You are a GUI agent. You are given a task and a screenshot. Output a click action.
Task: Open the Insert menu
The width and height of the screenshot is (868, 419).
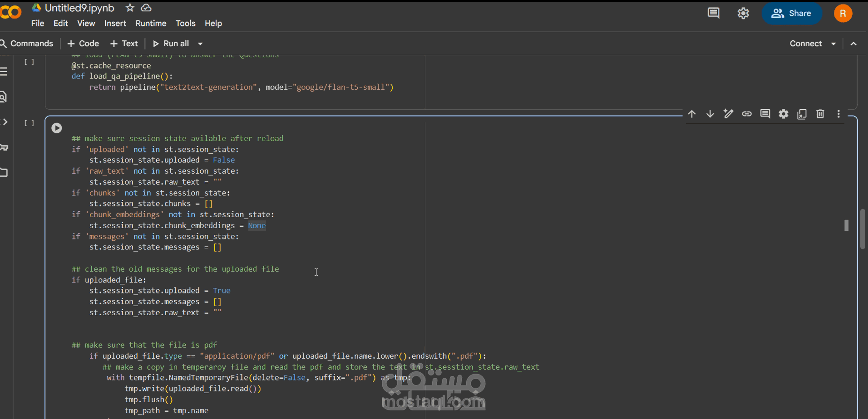tap(115, 23)
